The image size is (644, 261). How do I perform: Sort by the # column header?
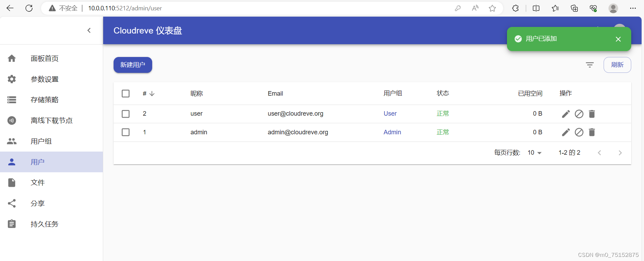pos(148,94)
